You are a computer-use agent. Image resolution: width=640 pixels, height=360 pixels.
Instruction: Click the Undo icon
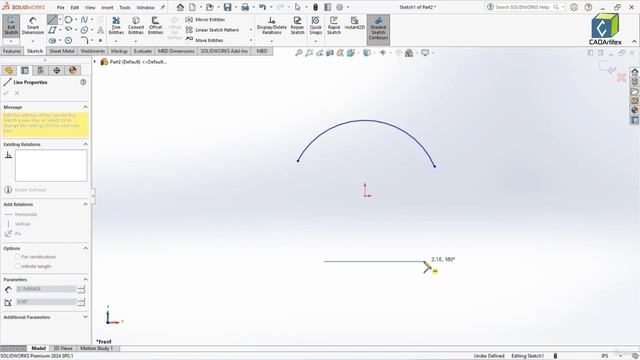coord(262,7)
